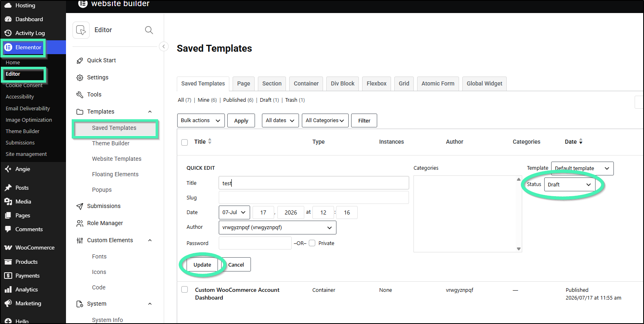Enable the Private checkbox
This screenshot has width=644, height=324.
312,243
